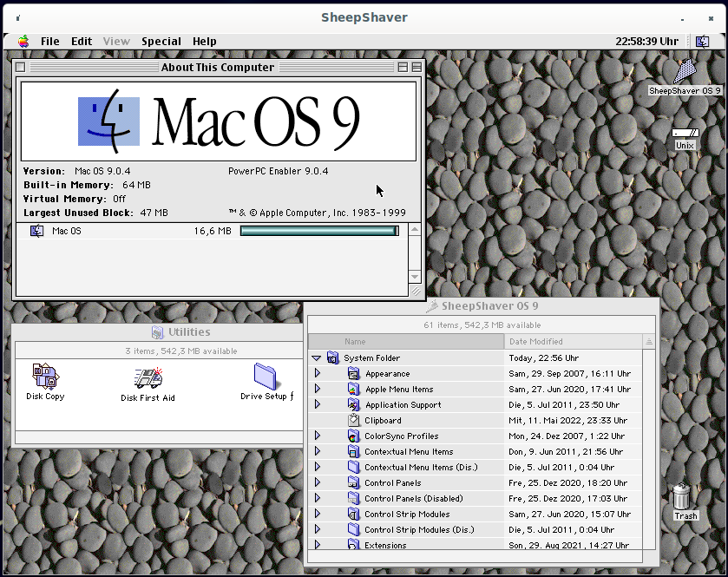Select the Disk Copy icon in Utilities
Image resolution: width=728 pixels, height=577 pixels.
point(45,376)
